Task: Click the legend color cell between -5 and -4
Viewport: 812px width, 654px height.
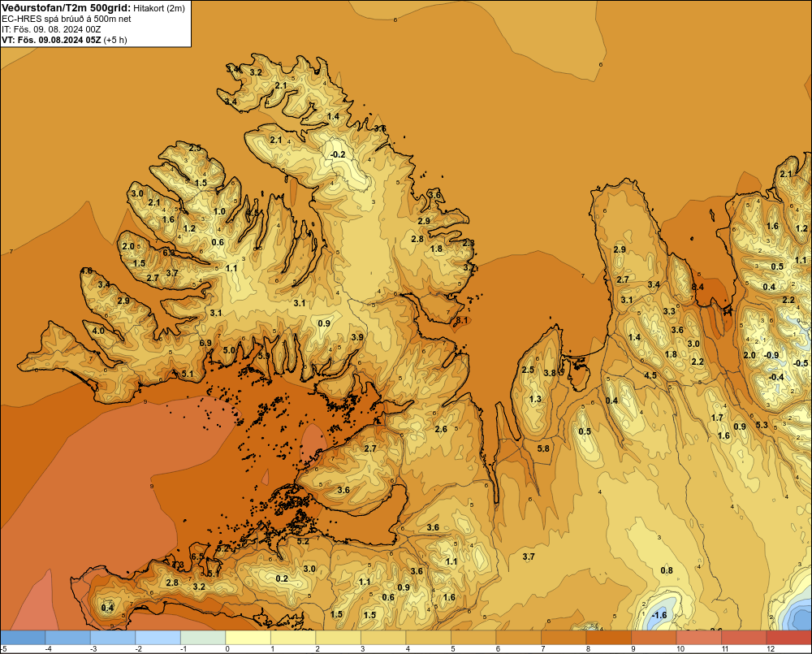Action: pos(23,638)
